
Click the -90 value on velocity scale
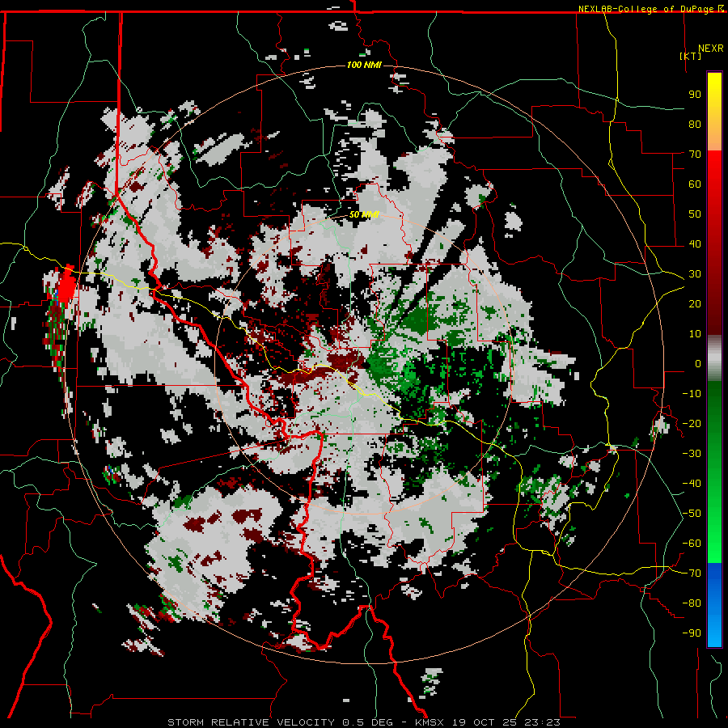[x=692, y=633]
